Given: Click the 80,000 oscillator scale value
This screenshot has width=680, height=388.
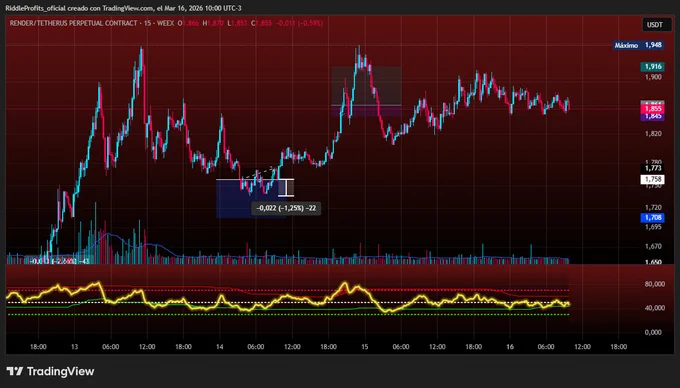Looking at the screenshot, I should pos(654,284).
